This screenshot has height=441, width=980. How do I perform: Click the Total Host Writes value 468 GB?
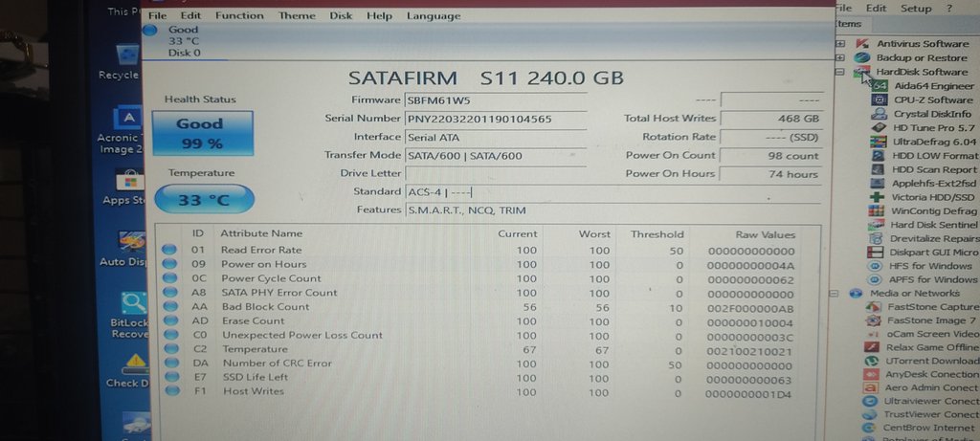(x=772, y=119)
